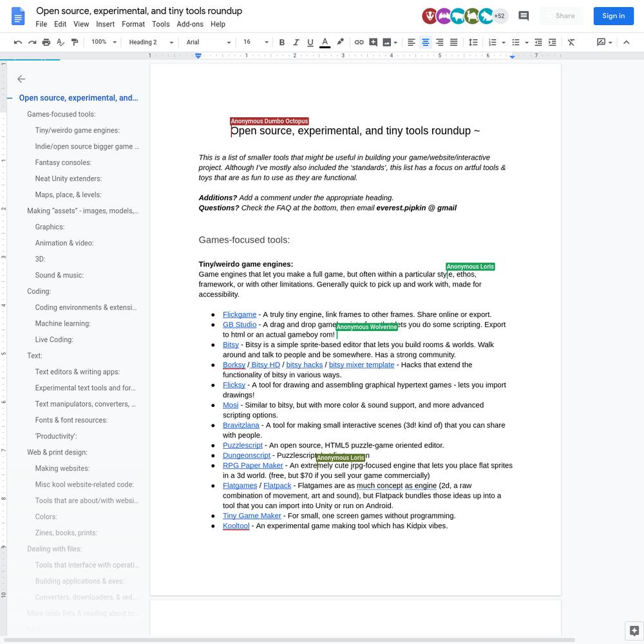Click the Explore button at bottom right

(x=634, y=630)
